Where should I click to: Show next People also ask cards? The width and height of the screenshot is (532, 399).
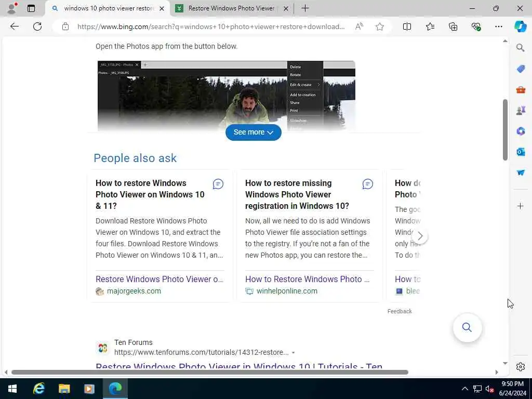420,236
